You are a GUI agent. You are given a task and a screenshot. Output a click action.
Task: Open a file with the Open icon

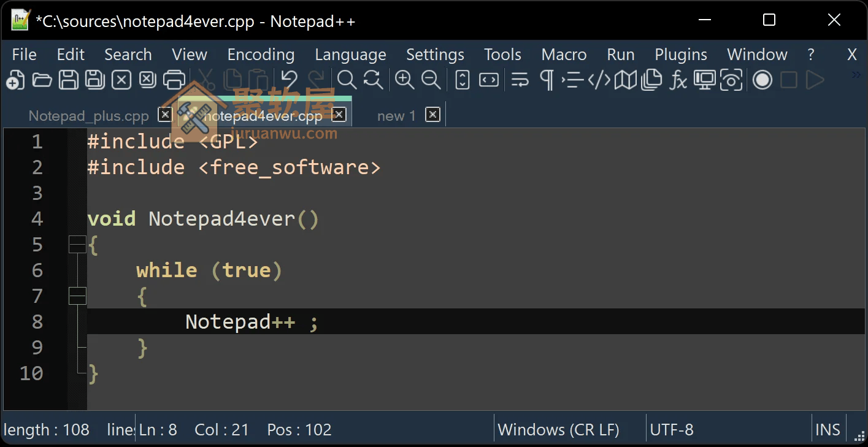tap(42, 80)
